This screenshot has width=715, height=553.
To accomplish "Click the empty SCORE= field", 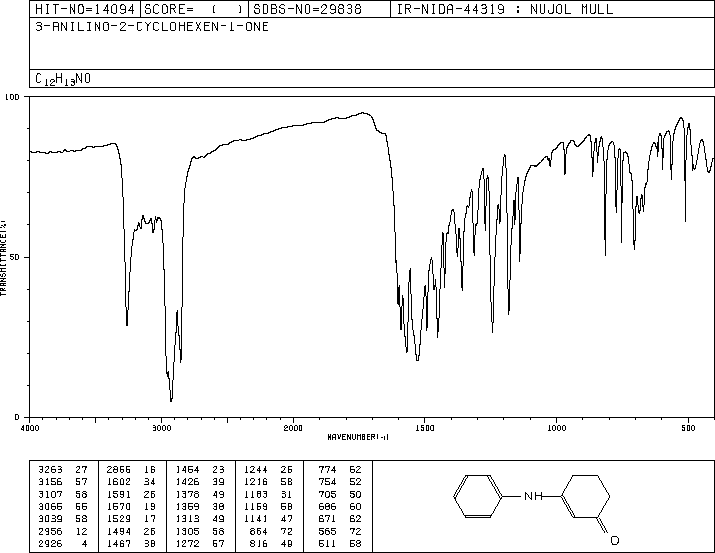I will click(x=195, y=9).
